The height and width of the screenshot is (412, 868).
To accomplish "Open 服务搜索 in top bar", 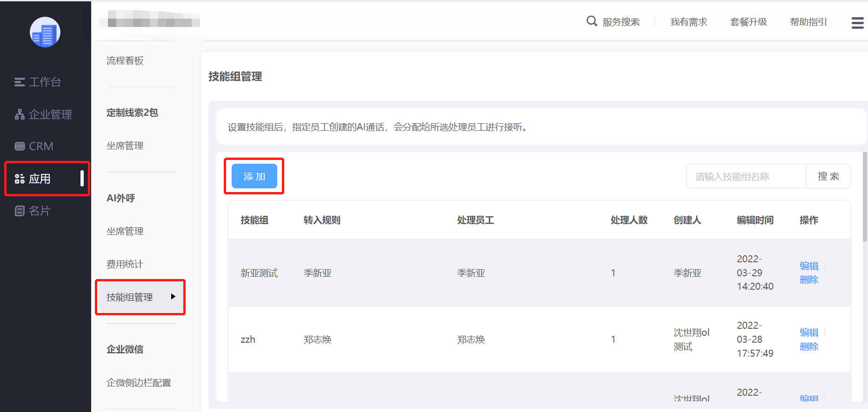I will pyautogui.click(x=621, y=22).
